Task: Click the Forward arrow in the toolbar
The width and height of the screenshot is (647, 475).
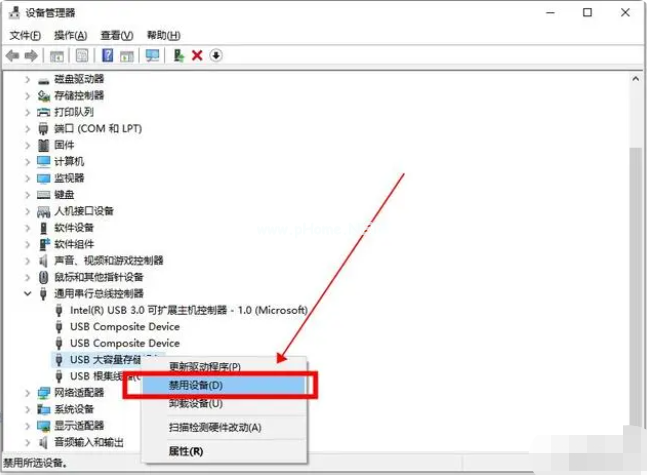Action: (31, 55)
